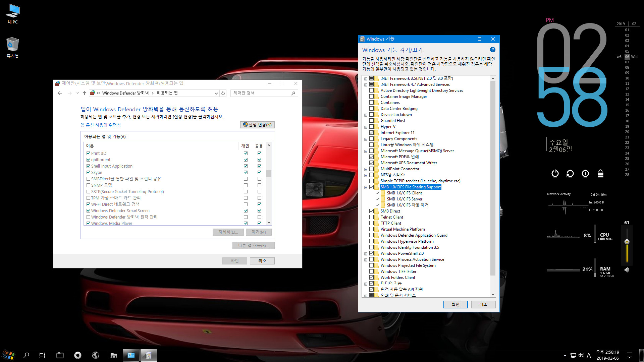Mute via widget speaker icon
The image size is (644, 362).
pos(627,269)
